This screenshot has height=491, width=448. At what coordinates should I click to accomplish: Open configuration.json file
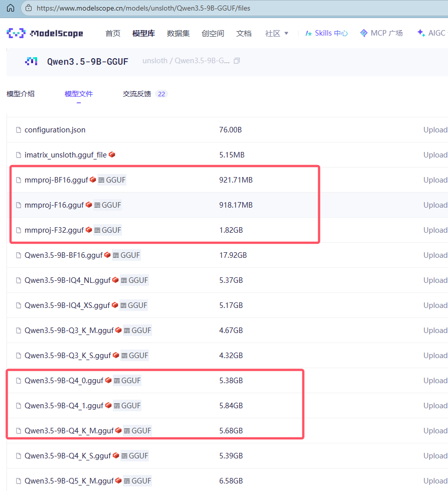tap(55, 129)
